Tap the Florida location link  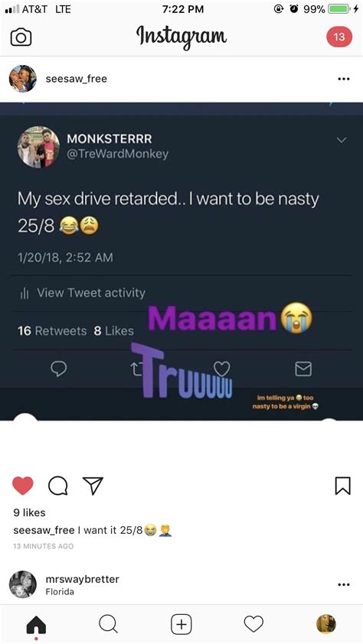pos(60,591)
